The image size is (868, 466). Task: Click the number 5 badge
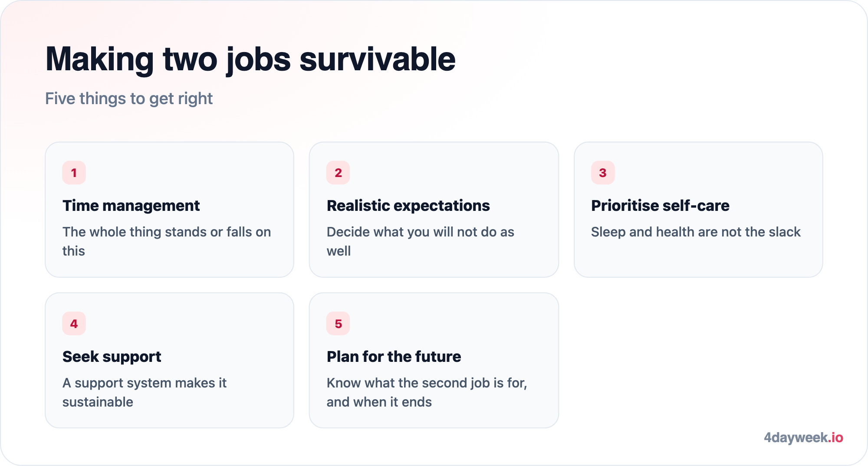(x=338, y=324)
